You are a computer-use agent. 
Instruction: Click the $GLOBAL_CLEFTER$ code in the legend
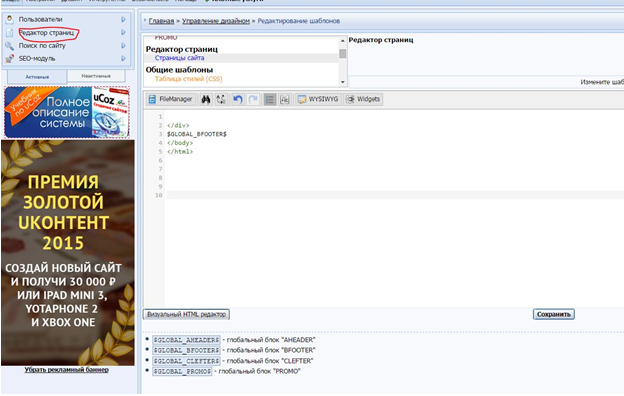point(186,361)
